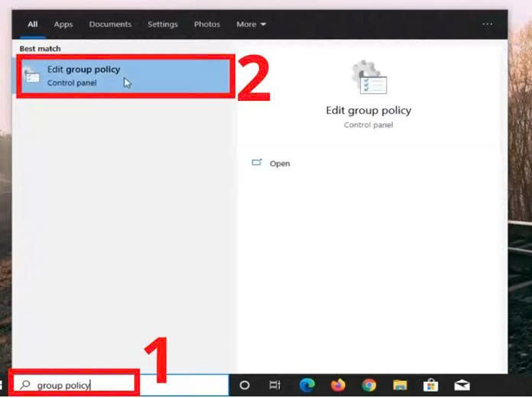The image size is (532, 398).
Task: Open Microsoft Edge from the taskbar
Action: 307,385
